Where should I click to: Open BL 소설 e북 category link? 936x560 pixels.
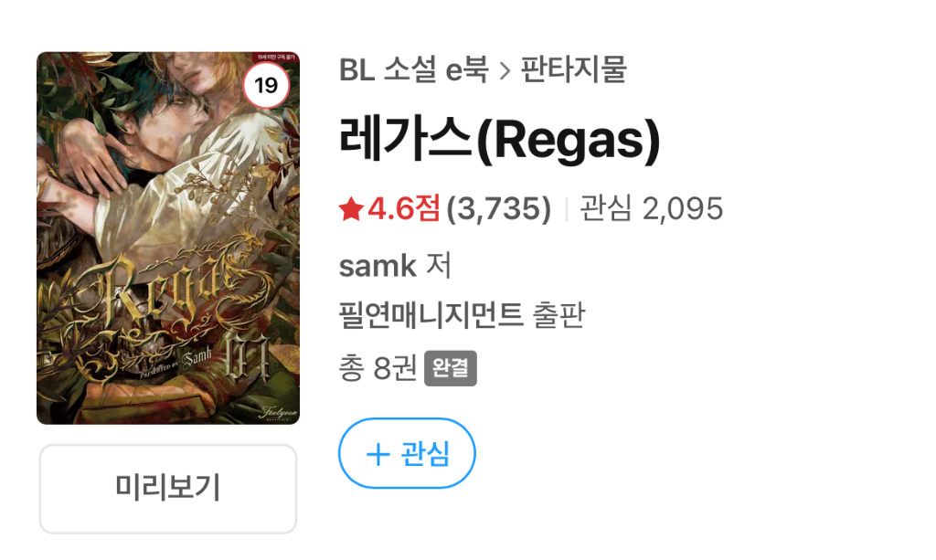click(414, 69)
